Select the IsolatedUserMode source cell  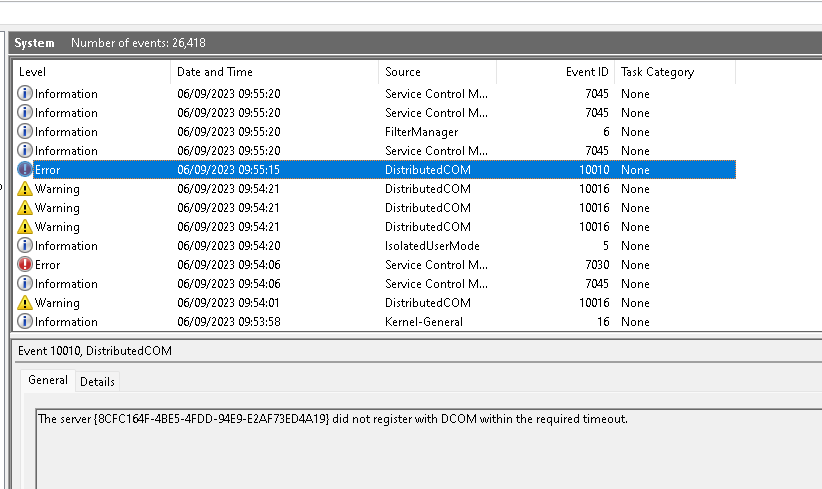432,246
